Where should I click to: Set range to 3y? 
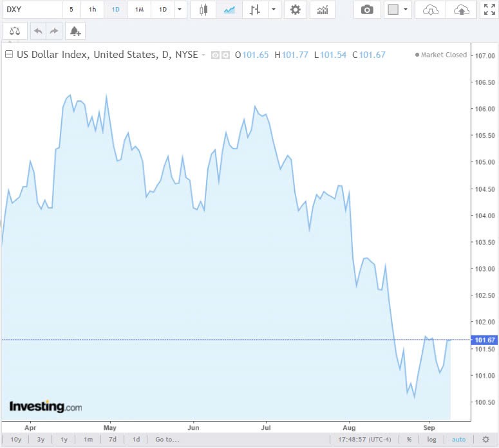(41, 440)
